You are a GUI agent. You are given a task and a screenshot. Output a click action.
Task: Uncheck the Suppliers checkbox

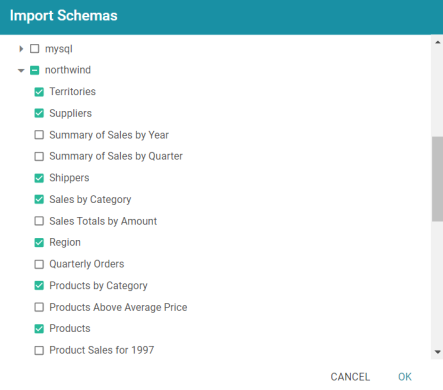39,113
